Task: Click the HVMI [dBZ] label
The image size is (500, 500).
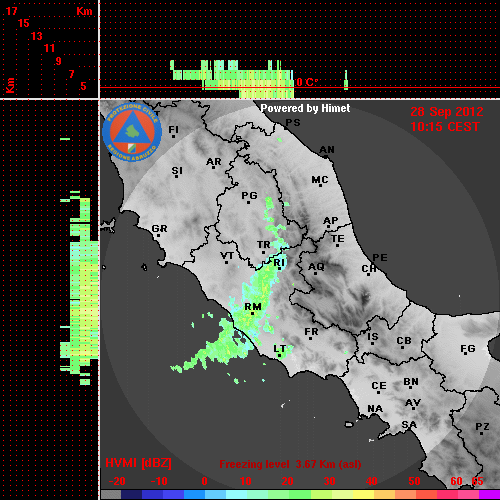Action: 138,463
